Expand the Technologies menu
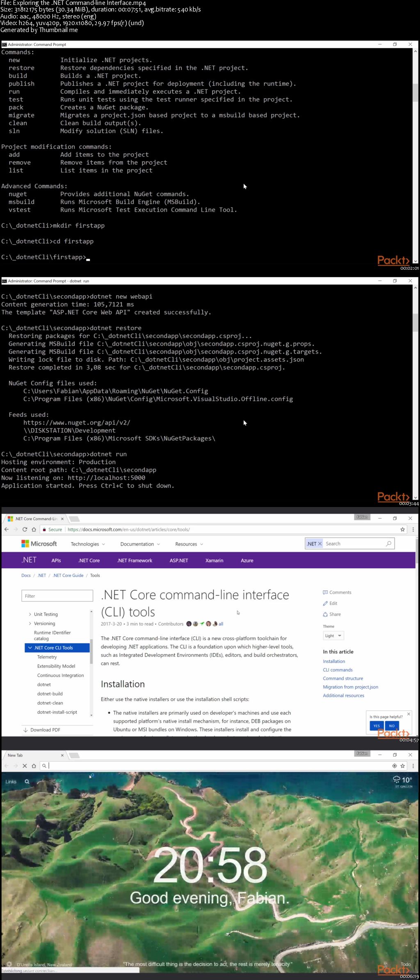Image resolution: width=420 pixels, height=980 pixels. (x=88, y=544)
